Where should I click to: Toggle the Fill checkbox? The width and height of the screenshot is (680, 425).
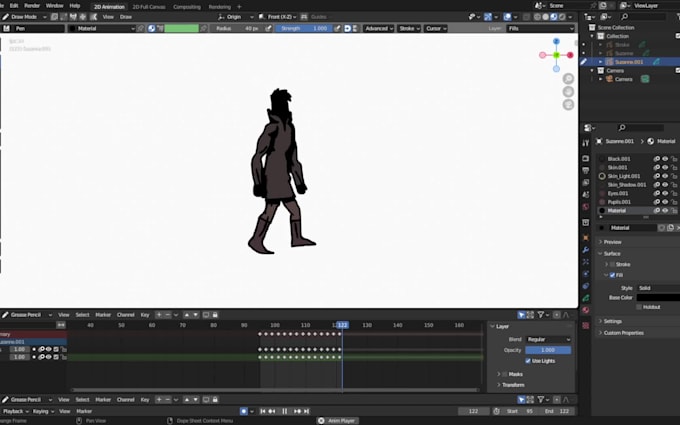tap(612, 275)
